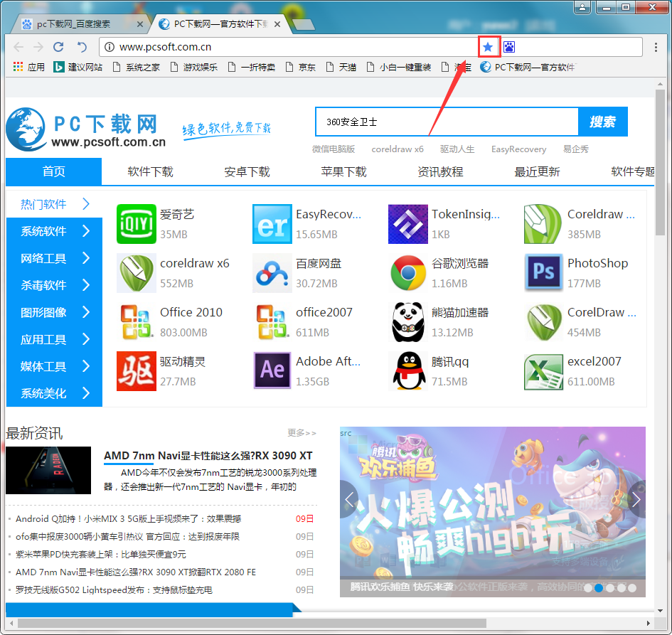Click the forward arrow navigation button
The width and height of the screenshot is (672, 635).
click(x=38, y=47)
